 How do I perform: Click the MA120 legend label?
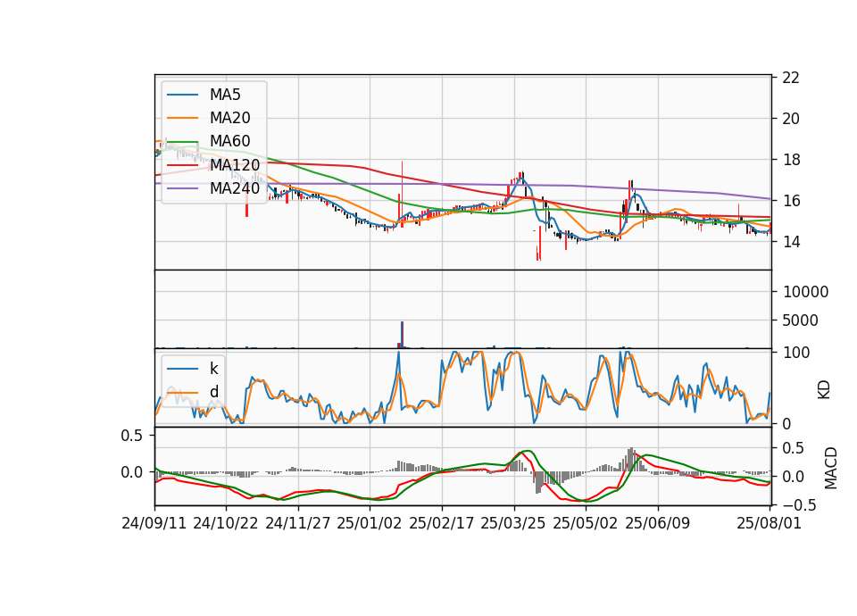point(235,164)
